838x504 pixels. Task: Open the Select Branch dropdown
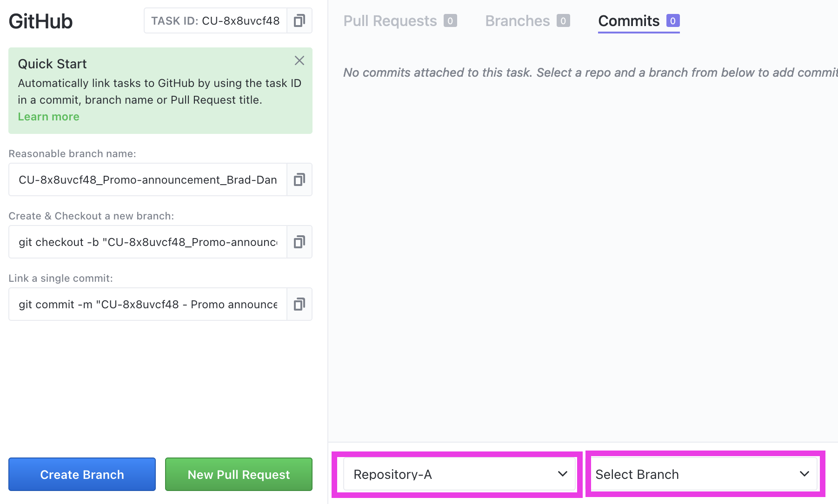point(703,474)
